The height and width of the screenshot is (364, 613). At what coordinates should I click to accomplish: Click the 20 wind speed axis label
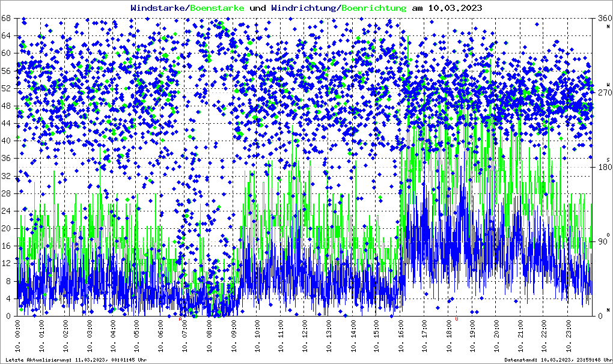pyautogui.click(x=6, y=228)
